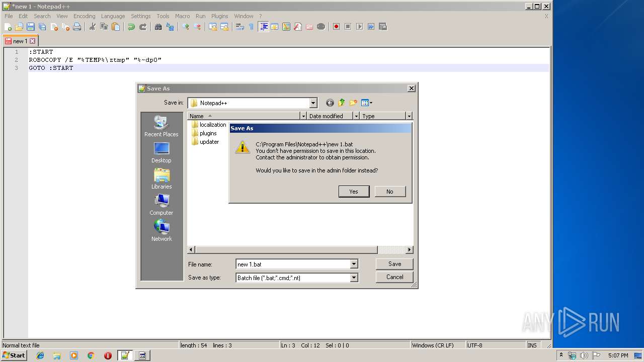Screen dimensions: 644x362
Task: Click the Find binoculars icon
Action: [x=158, y=27]
